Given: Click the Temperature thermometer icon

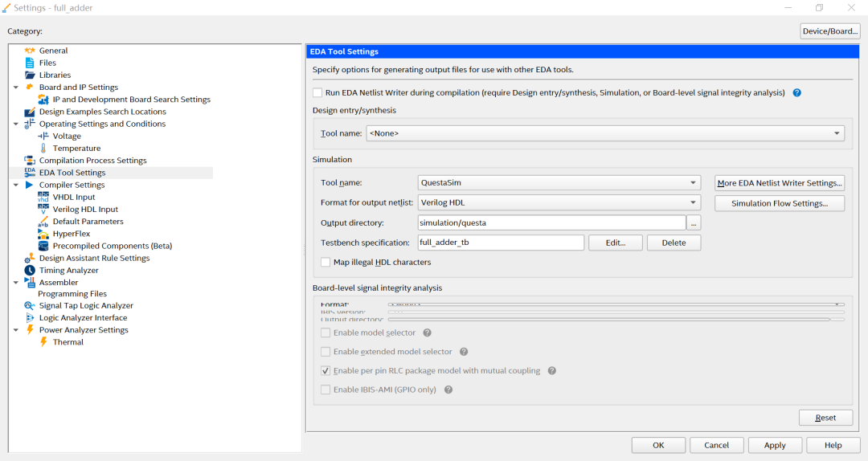Looking at the screenshot, I should point(43,149).
